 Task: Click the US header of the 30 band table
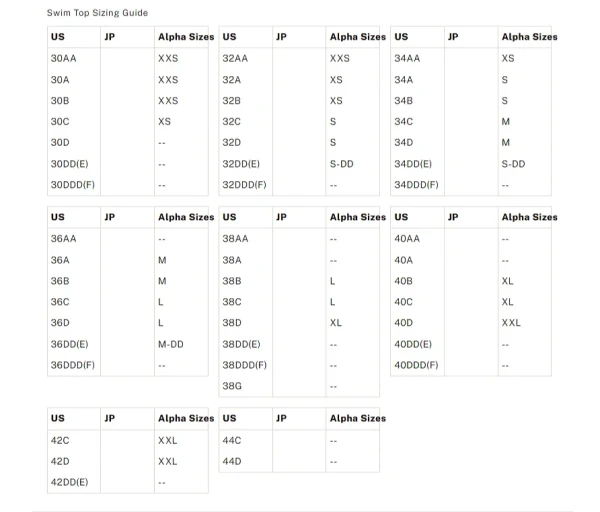[58, 37]
